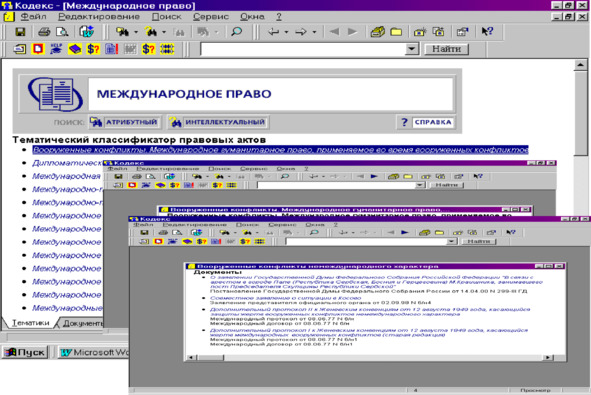The image size is (591, 395).
Task: Open the Поиск menu
Action: tap(167, 17)
